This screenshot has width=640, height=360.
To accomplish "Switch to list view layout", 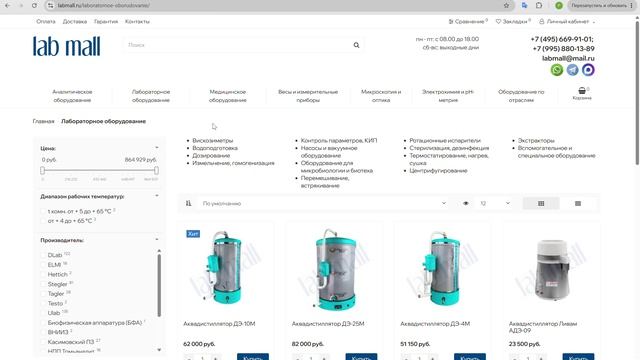I will click(578, 203).
